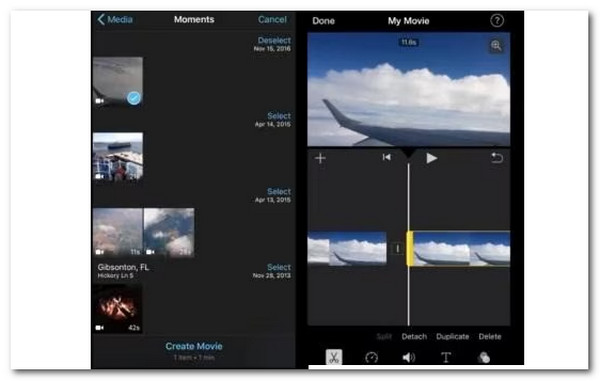Choose Duplicate from clip actions
This screenshot has width=600, height=381.
click(x=452, y=337)
